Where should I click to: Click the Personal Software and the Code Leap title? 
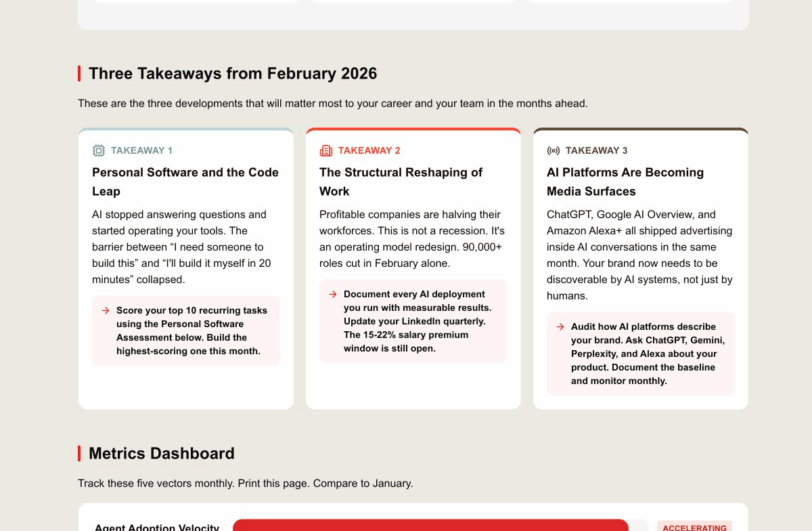point(185,182)
